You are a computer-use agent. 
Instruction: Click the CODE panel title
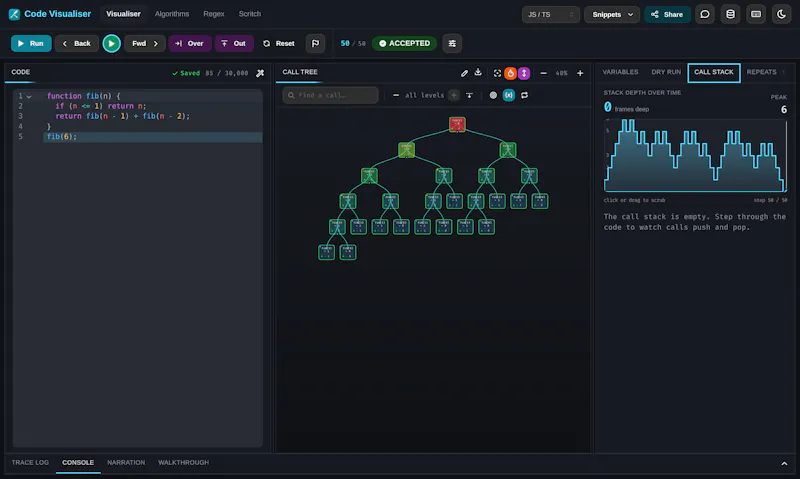click(20, 72)
